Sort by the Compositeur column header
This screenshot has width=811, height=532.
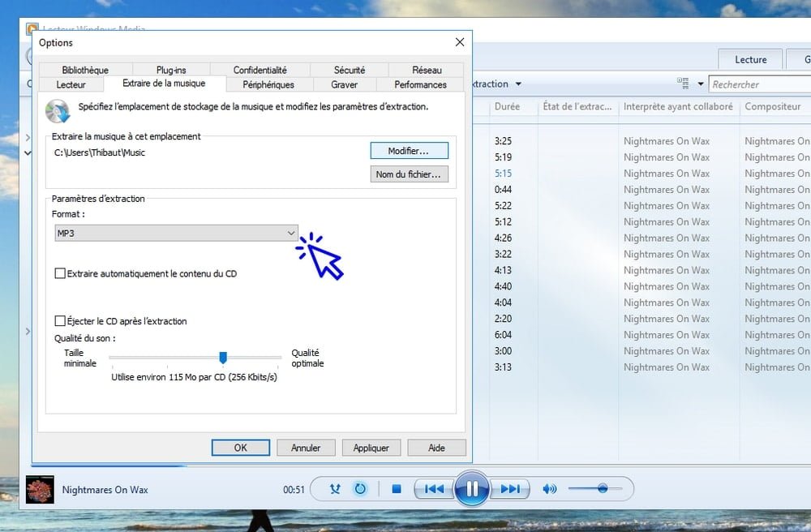[x=773, y=106]
